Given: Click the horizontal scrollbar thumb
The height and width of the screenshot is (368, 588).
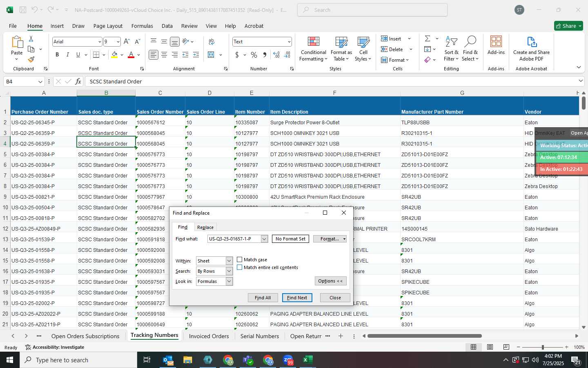Looking at the screenshot, I should (x=425, y=336).
